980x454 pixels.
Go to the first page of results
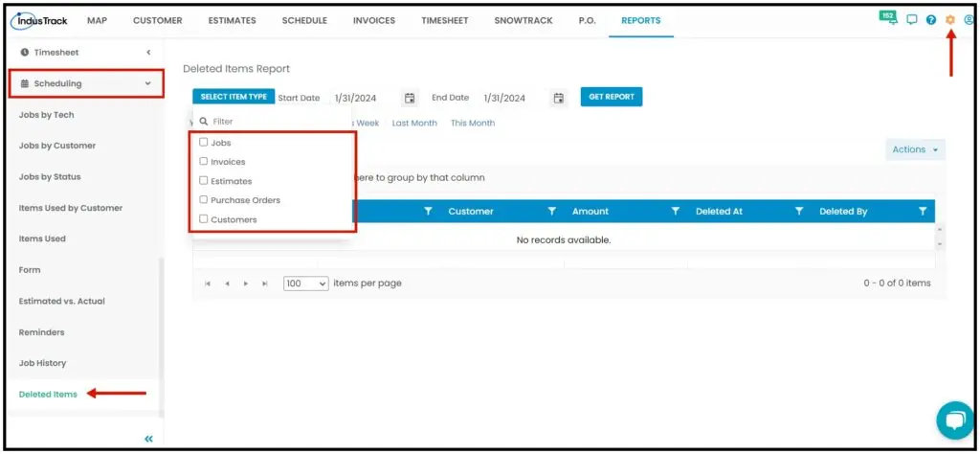208,284
